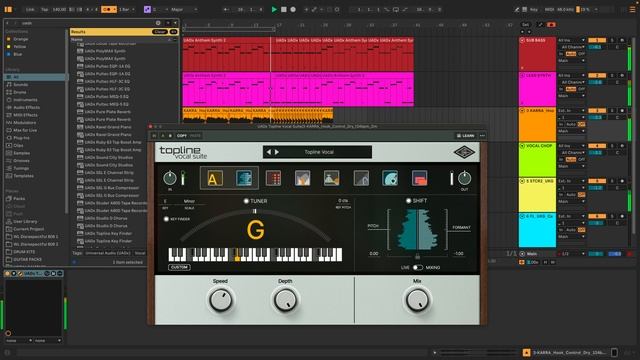
Task: Open browser search settings gear icon
Action: pyautogui.click(x=158, y=23)
